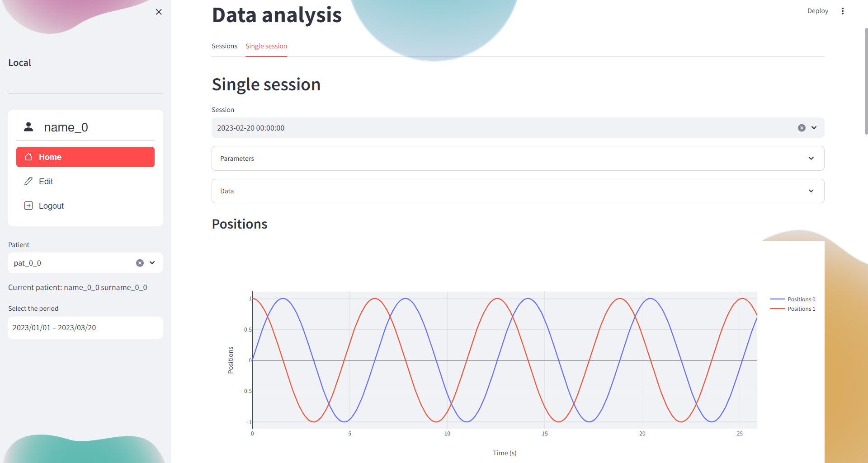
Task: Expand the Parameters section
Action: [x=518, y=159]
